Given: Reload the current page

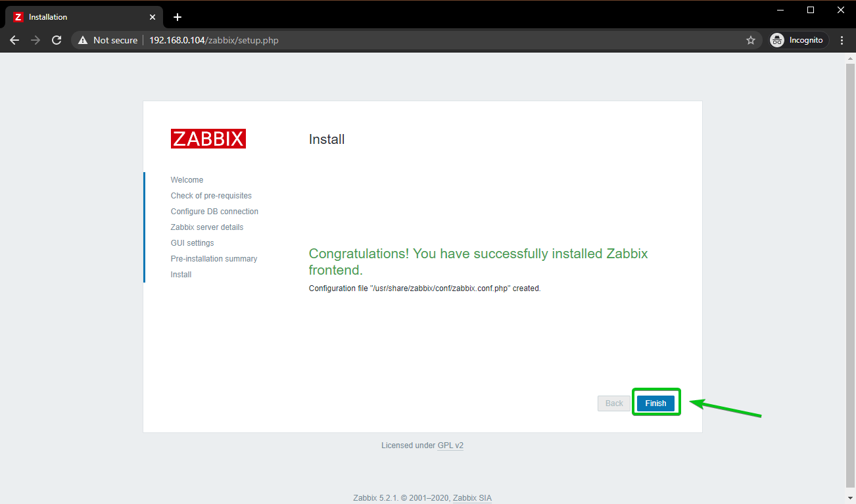Looking at the screenshot, I should pyautogui.click(x=57, y=40).
